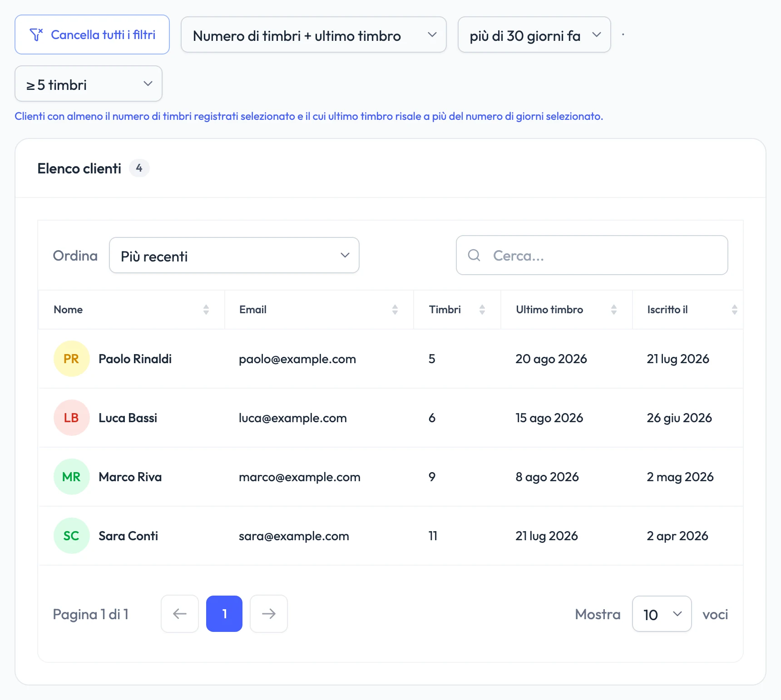Open the Numero di timbri + ultimo timbro dropdown
This screenshot has width=781, height=700.
pos(314,35)
